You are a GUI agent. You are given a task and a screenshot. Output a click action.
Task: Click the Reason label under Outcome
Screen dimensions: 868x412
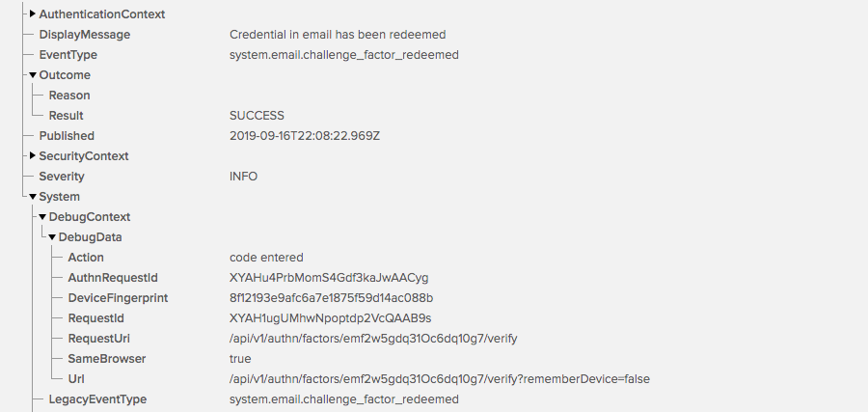[x=69, y=96]
